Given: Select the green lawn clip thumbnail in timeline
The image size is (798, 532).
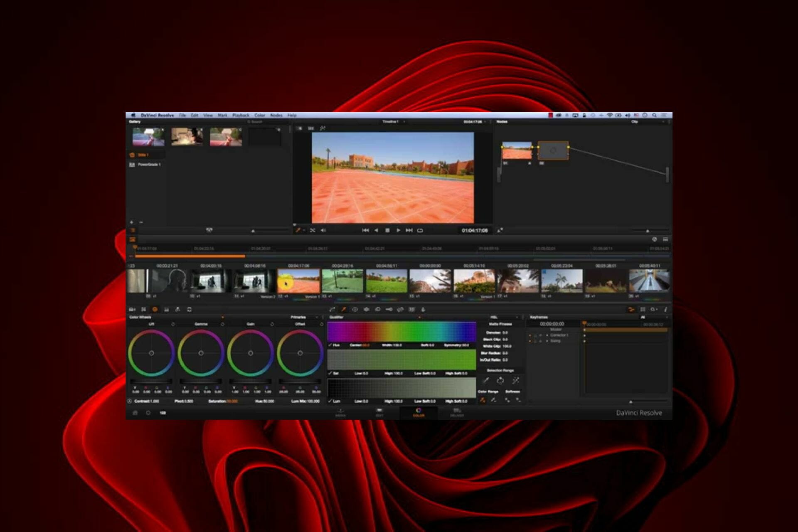Looking at the screenshot, I should (x=387, y=281).
